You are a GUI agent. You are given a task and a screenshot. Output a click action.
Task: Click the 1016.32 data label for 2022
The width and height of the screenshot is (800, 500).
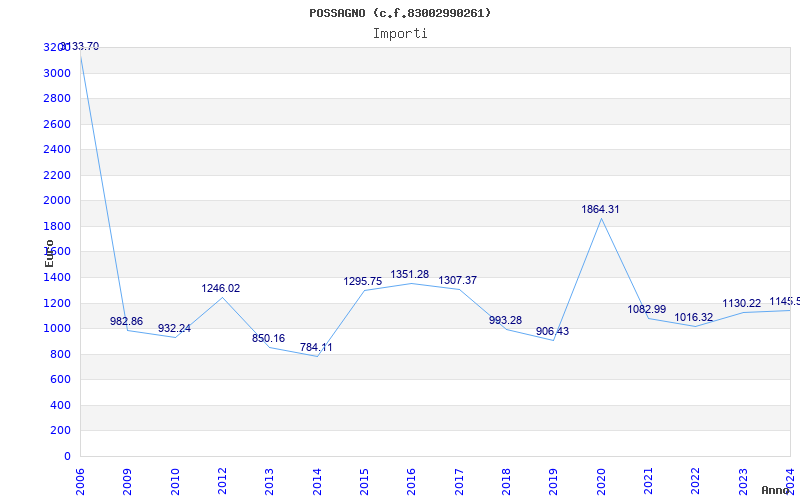pos(694,317)
